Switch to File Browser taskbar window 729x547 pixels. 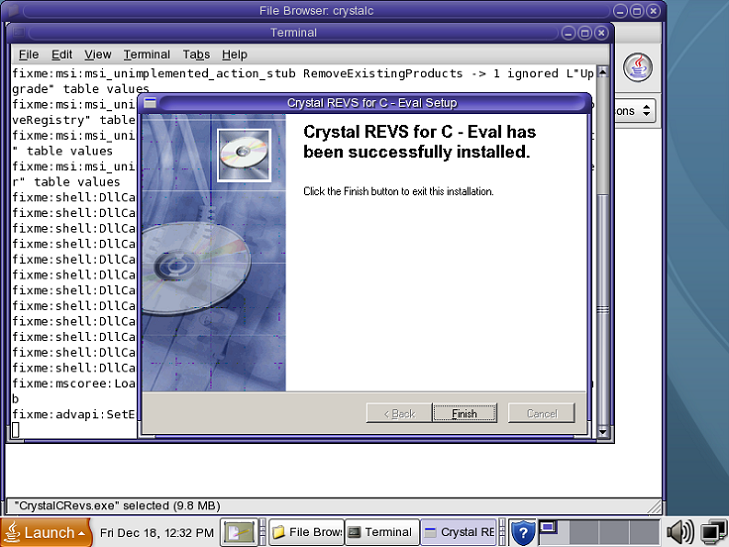(x=307, y=532)
